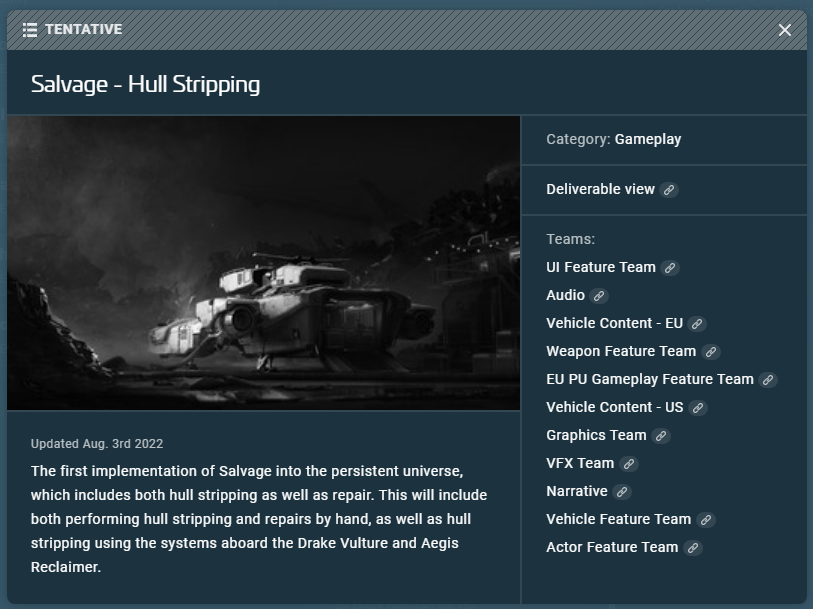Open link icon beside VFX Team
The image size is (813, 609).
(629, 464)
